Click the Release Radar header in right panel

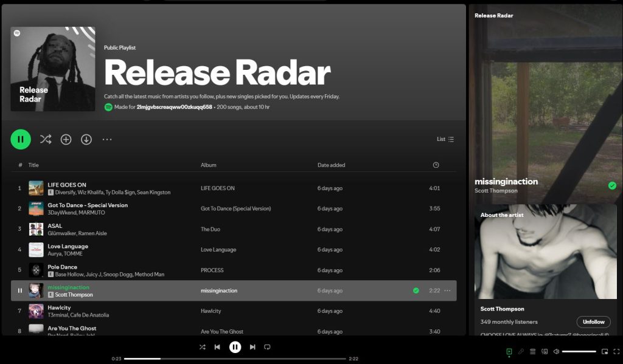click(494, 15)
